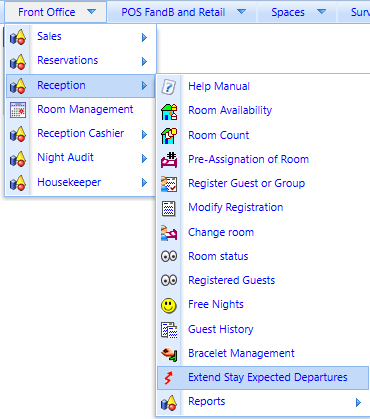Choose Pre-Assignation of Room
The image size is (370, 419).
pyautogui.click(x=263, y=160)
